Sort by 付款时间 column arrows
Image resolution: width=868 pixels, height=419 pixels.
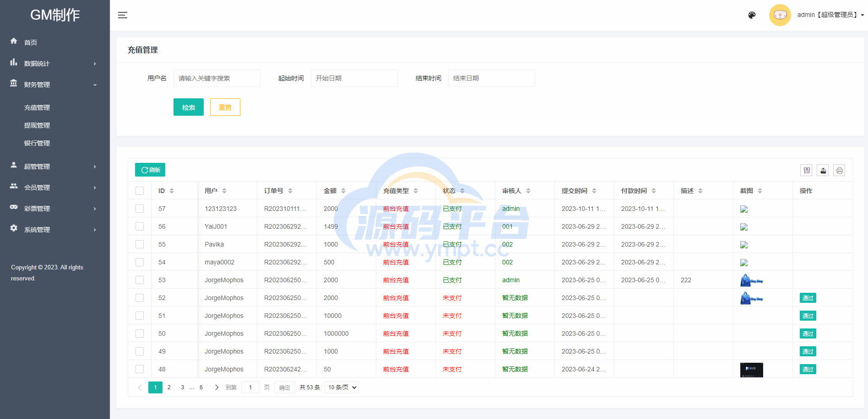coord(654,191)
